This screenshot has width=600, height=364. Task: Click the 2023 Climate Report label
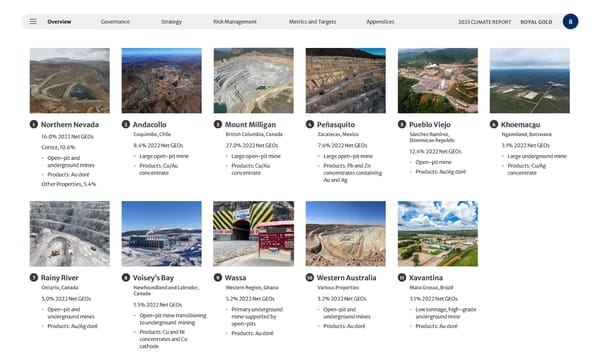(x=484, y=22)
